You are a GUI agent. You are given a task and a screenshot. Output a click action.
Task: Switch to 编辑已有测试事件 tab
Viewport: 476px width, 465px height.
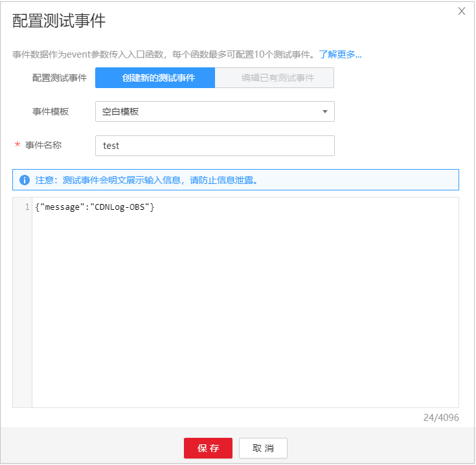275,78
